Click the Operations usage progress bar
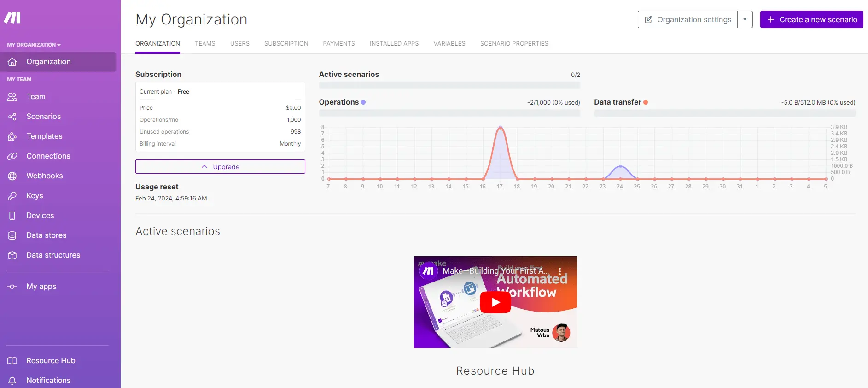 [x=449, y=113]
